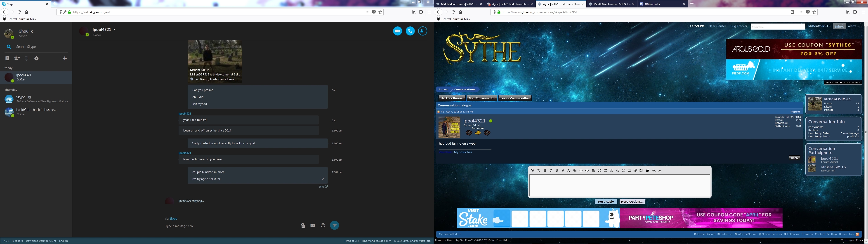This screenshot has width=868, height=244.
Task: Bookmark the Sythe page with the star
Action: 814,12
